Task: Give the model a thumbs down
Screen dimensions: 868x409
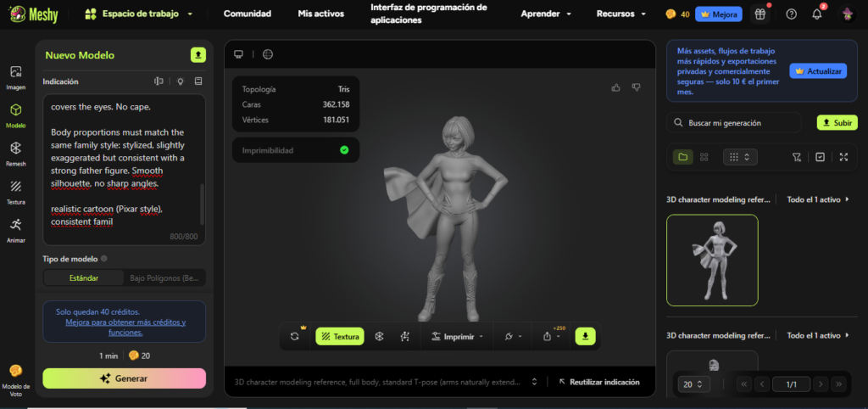Action: click(x=636, y=87)
